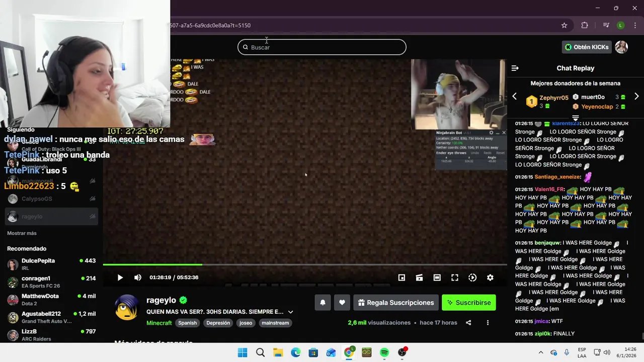This screenshot has height=362, width=644.
Task: Mute the video volume speaker icon
Action: (x=138, y=278)
